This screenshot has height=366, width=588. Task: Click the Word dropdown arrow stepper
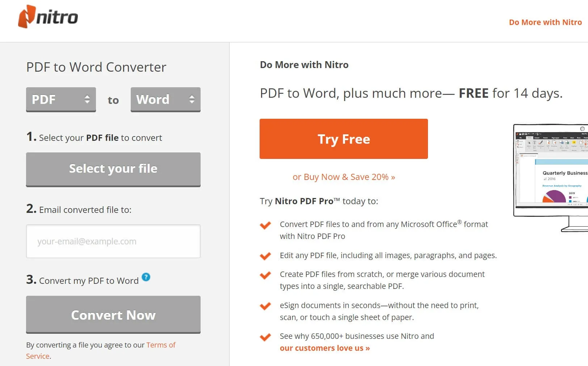pos(192,100)
